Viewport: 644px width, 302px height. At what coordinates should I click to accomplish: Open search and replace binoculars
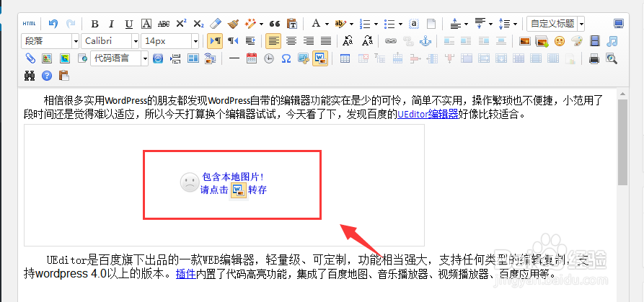(30, 76)
